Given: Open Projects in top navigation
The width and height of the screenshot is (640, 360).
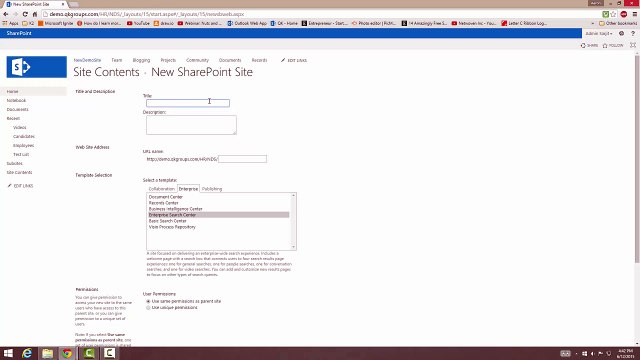Looking at the screenshot, I should coord(168,60).
